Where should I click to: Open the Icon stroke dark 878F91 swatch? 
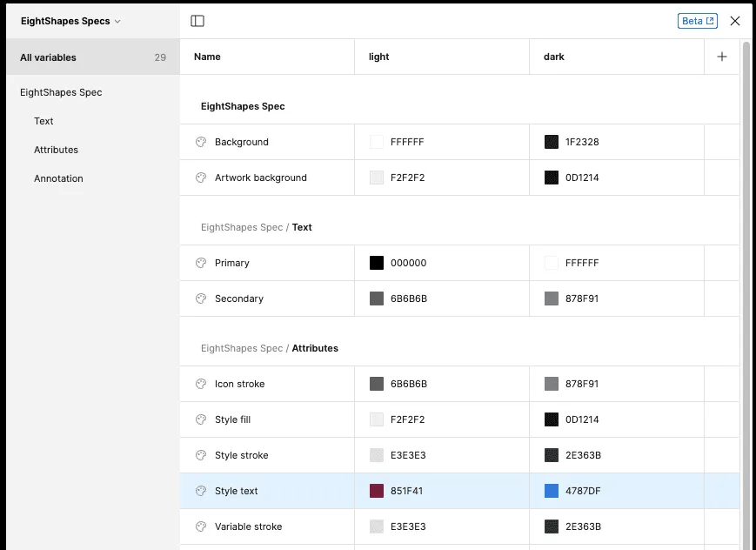[552, 384]
